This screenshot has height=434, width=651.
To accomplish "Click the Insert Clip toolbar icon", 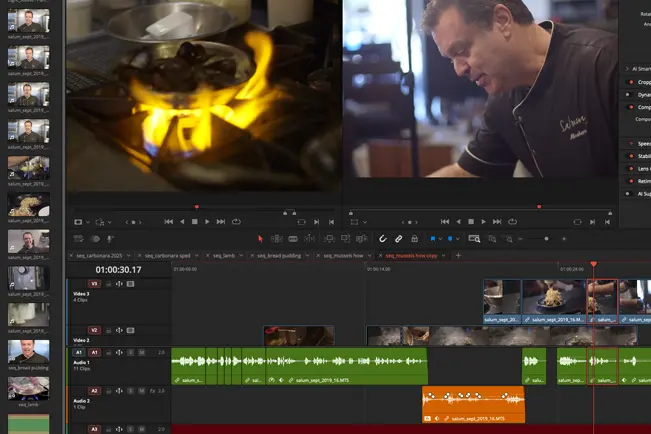I will [329, 239].
